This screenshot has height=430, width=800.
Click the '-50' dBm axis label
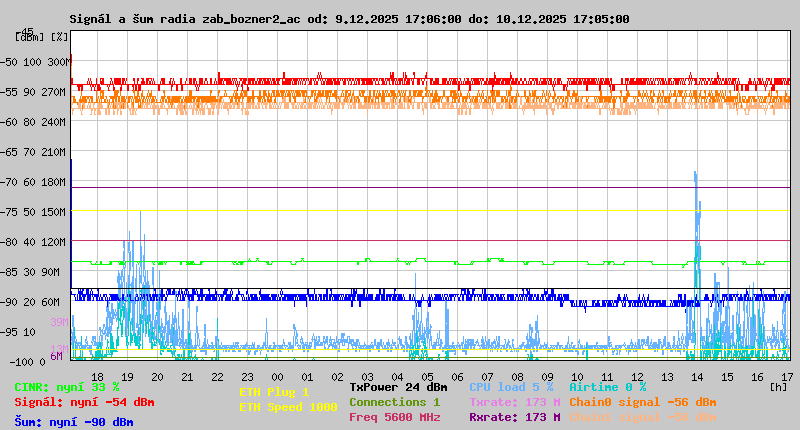pyautogui.click(x=9, y=62)
